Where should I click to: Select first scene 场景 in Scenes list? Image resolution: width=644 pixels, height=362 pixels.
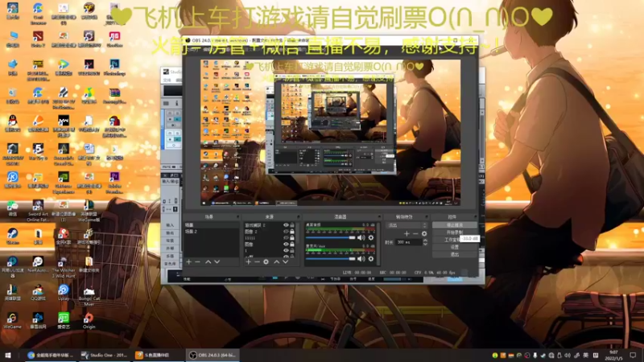tap(211, 225)
